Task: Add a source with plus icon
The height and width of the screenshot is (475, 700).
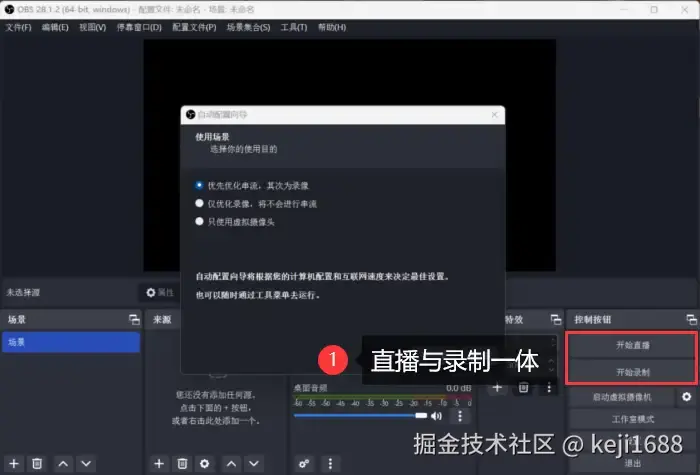Action: click(159, 463)
